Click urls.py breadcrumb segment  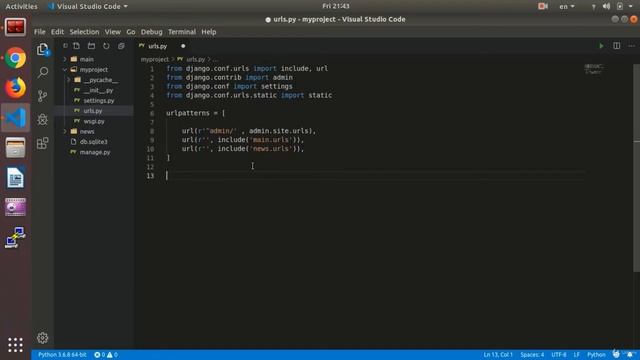coord(196,60)
